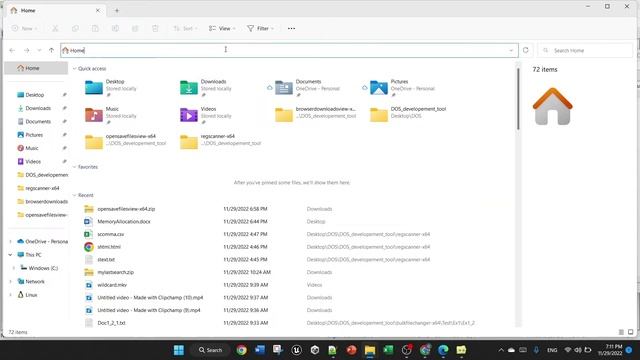Open Chrome from the taskbar
Screen dimensions: 640x360
(x=241, y=350)
